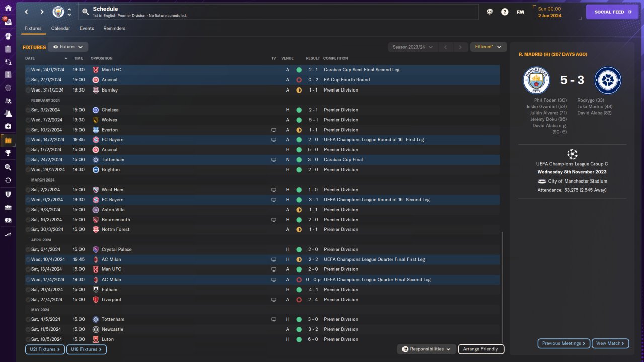
Task: Open the Dynamics arrows icon in sidebar
Action: click(8, 62)
